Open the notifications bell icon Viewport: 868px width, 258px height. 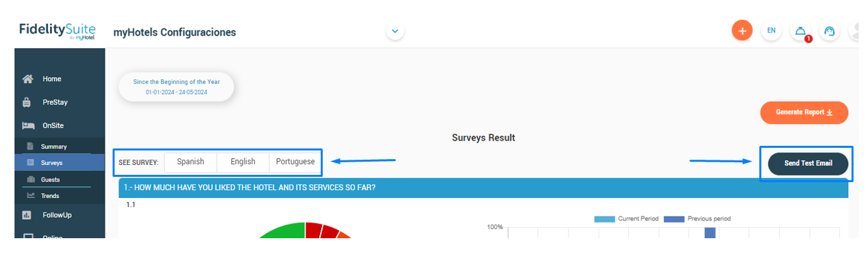[x=800, y=31]
